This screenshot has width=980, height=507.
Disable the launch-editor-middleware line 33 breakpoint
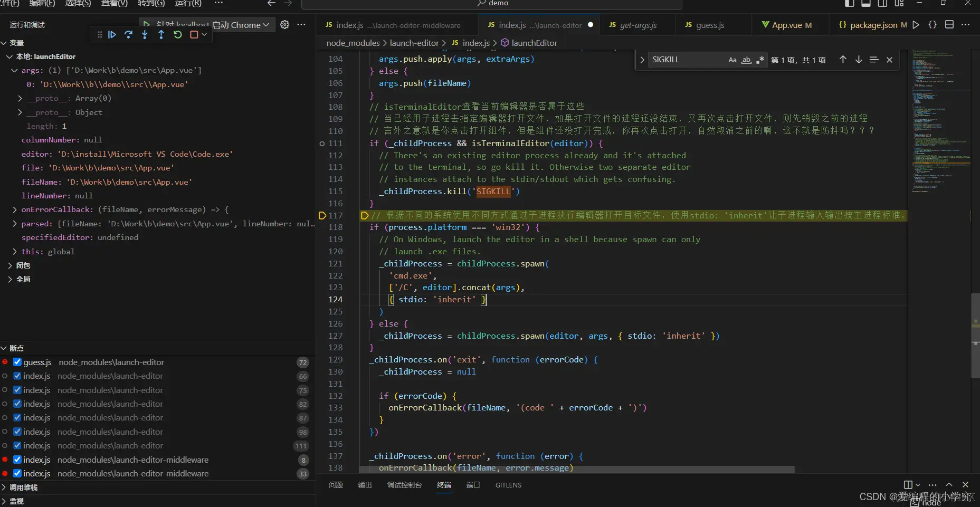click(17, 473)
